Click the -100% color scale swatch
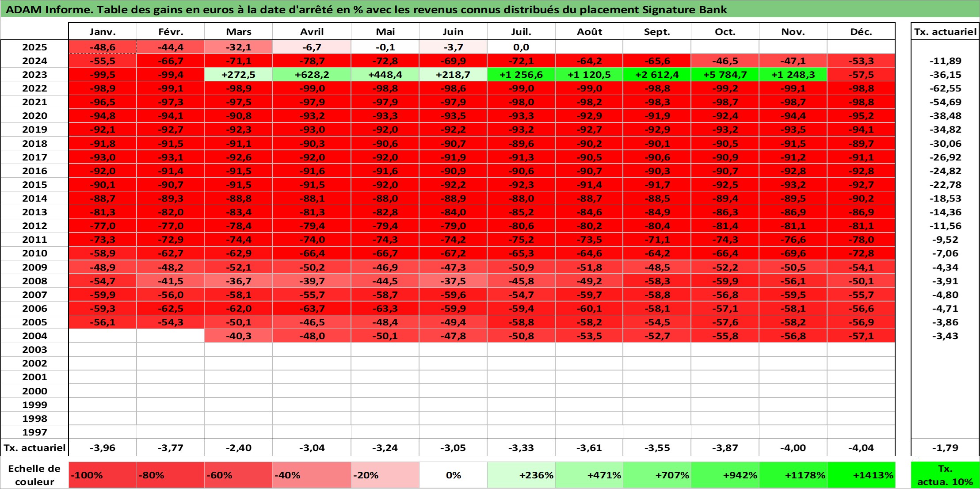 pyautogui.click(x=103, y=475)
